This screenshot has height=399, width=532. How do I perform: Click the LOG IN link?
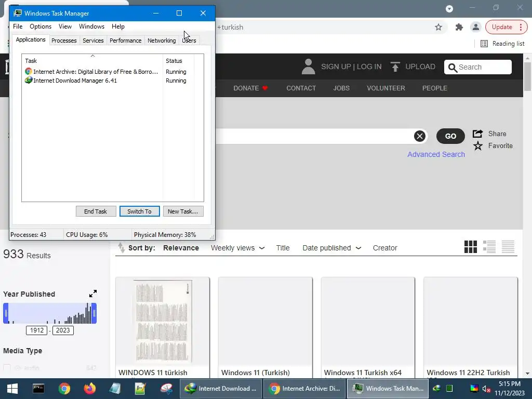click(x=369, y=66)
